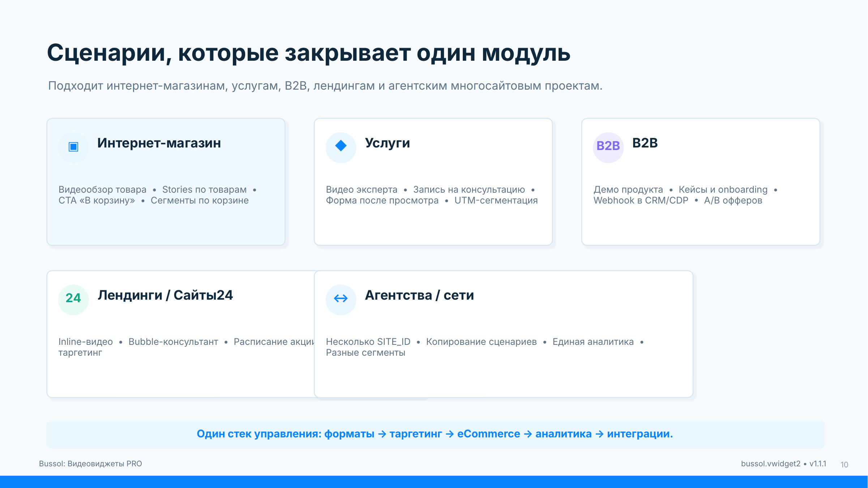Click the blue diamond icon beside Услуги
The height and width of the screenshot is (488, 868).
341,147
